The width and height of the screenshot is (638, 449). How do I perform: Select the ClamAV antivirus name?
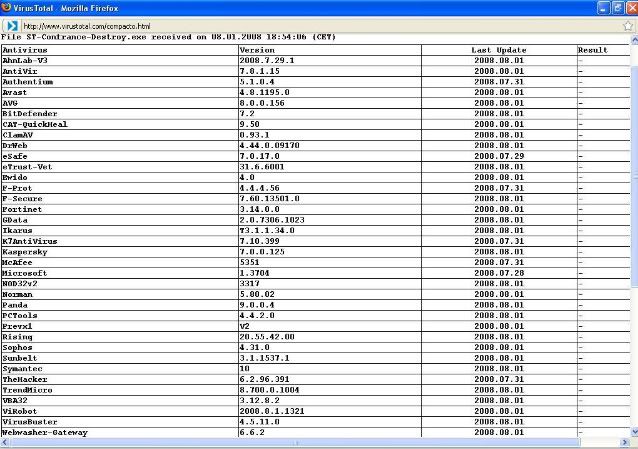coord(17,135)
